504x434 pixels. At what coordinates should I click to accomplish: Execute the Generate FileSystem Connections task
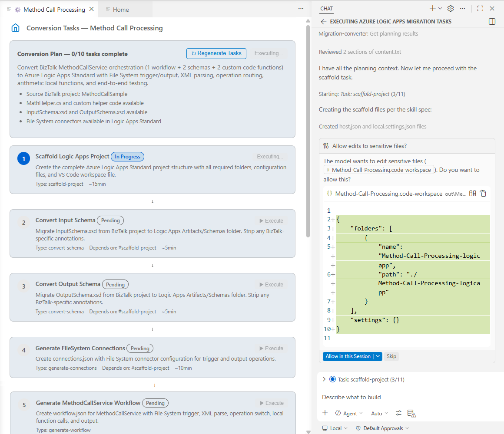[x=271, y=349]
